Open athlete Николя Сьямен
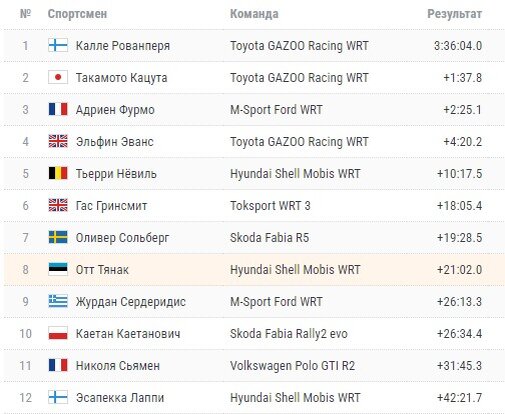Image resolution: width=505 pixels, height=414 pixels. click(118, 366)
